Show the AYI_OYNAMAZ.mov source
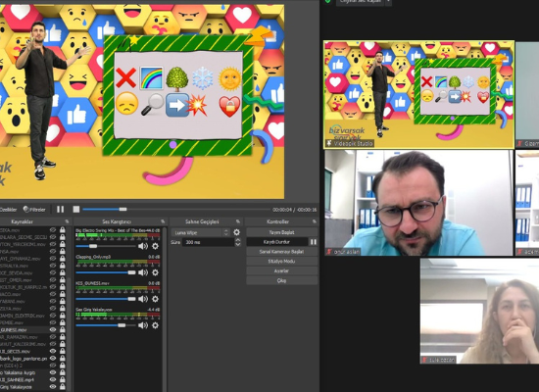The width and height of the screenshot is (539, 392). 53,259
